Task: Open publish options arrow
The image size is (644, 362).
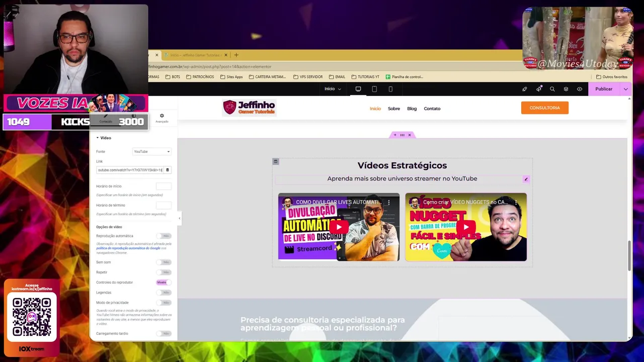Action: [625, 89]
